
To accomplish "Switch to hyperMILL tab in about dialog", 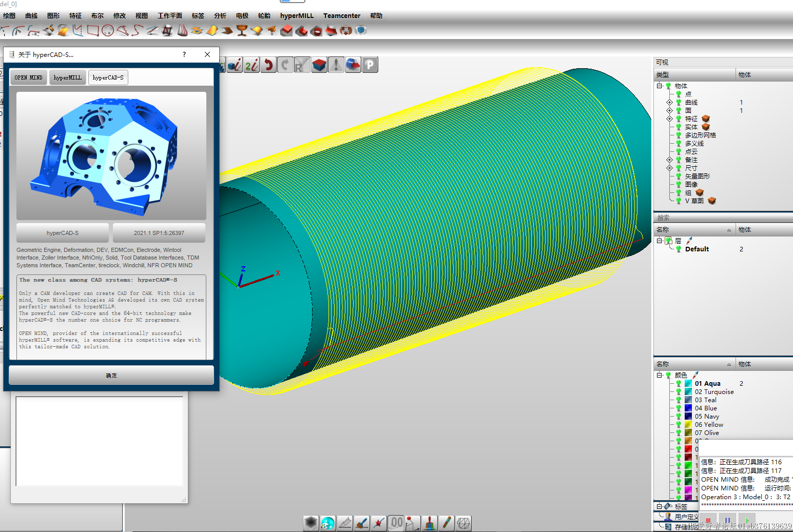I will pyautogui.click(x=68, y=77).
